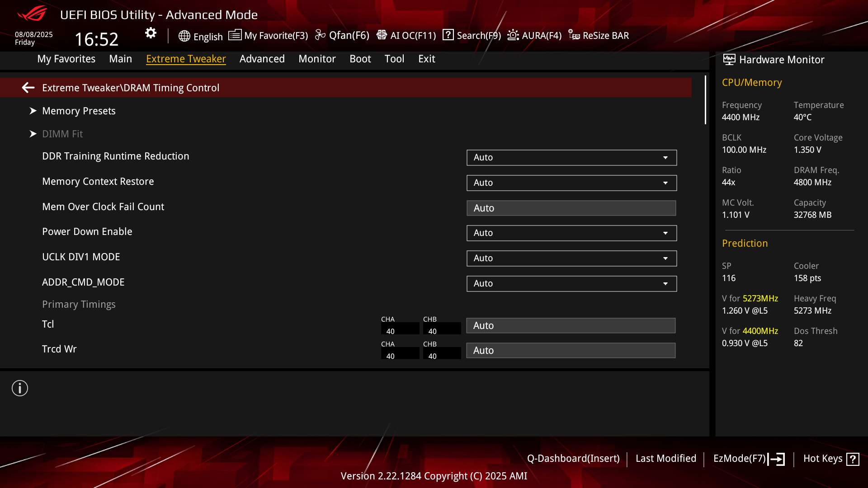Click the settings gear icon
This screenshot has height=488, width=868.
tap(151, 33)
